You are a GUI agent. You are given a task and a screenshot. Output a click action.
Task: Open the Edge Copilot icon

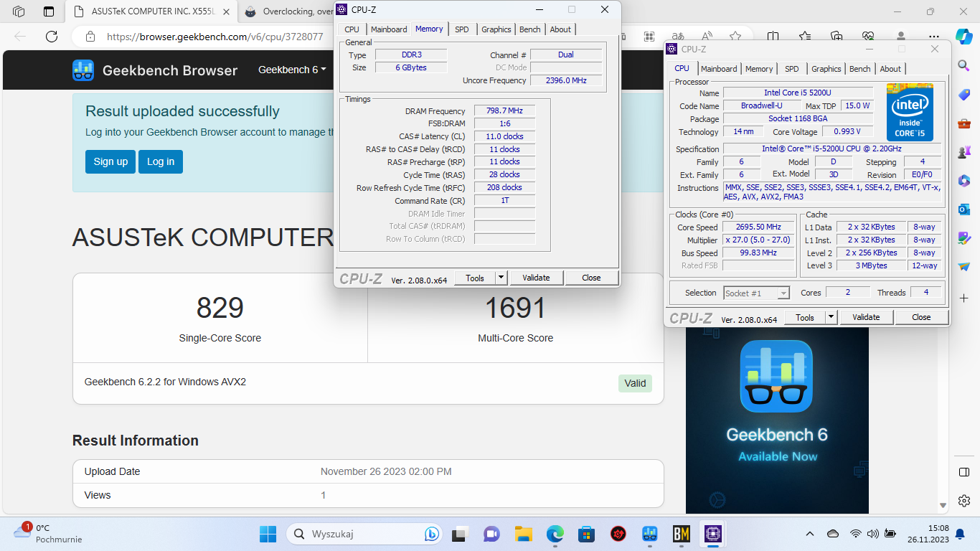pyautogui.click(x=964, y=36)
